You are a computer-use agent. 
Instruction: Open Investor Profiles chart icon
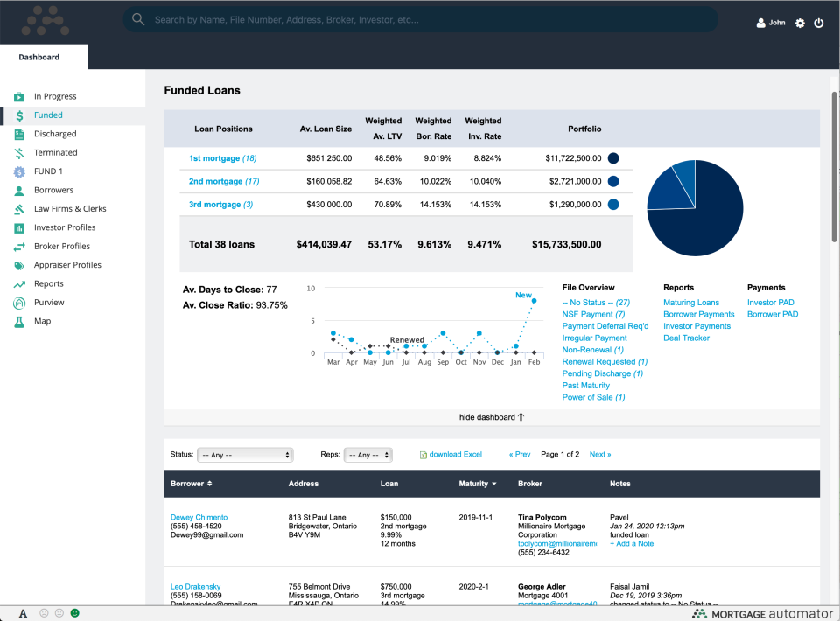(x=17, y=227)
